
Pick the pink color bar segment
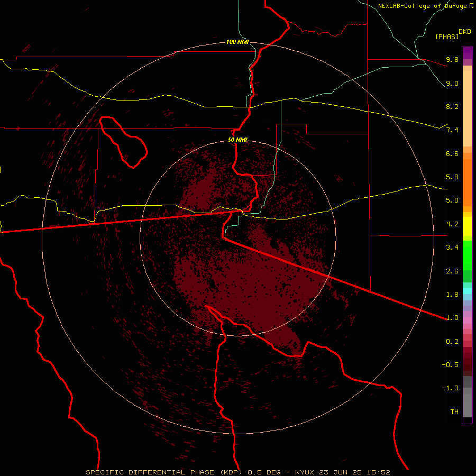(467, 321)
